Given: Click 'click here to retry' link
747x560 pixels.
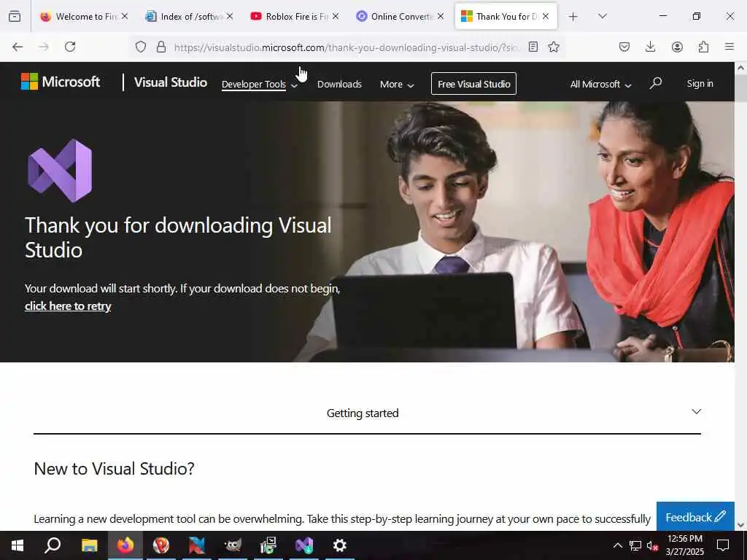Looking at the screenshot, I should coord(68,306).
